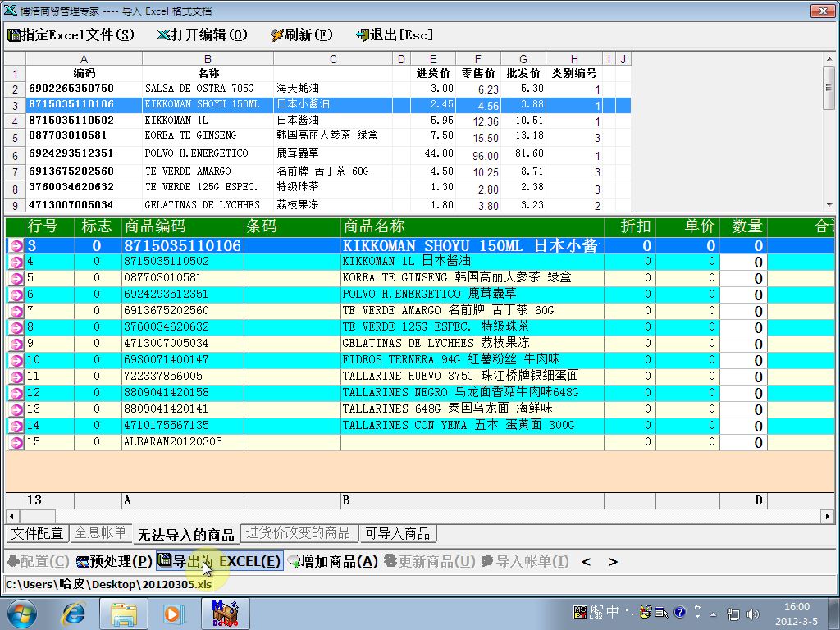
Task: Click the arrow icon next to row 13
Action: (16, 410)
